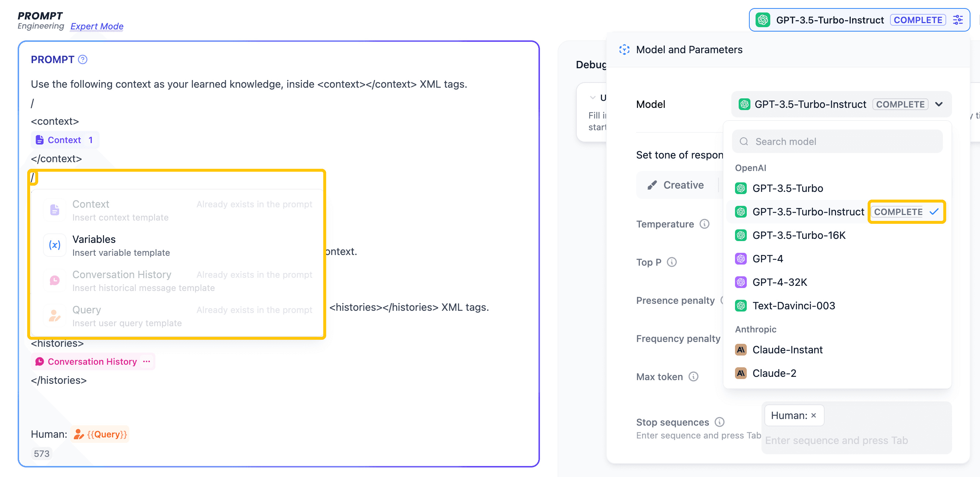The width and height of the screenshot is (980, 477).
Task: Click Max token info icon
Action: [693, 376]
